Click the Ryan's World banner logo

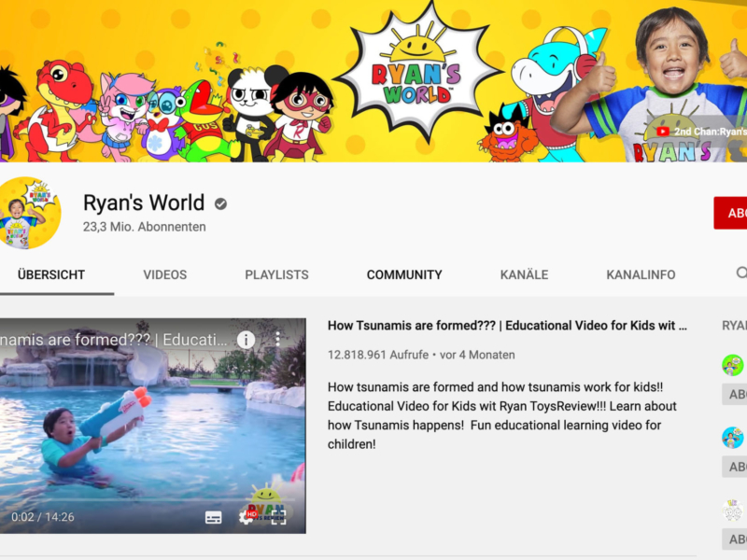[x=417, y=71]
